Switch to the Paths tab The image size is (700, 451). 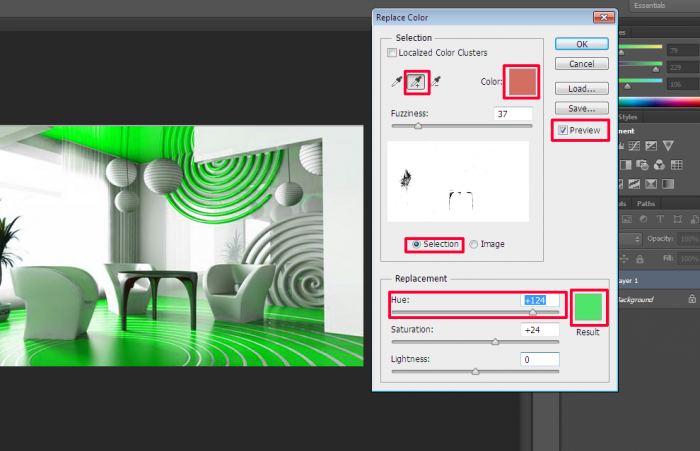(x=646, y=204)
